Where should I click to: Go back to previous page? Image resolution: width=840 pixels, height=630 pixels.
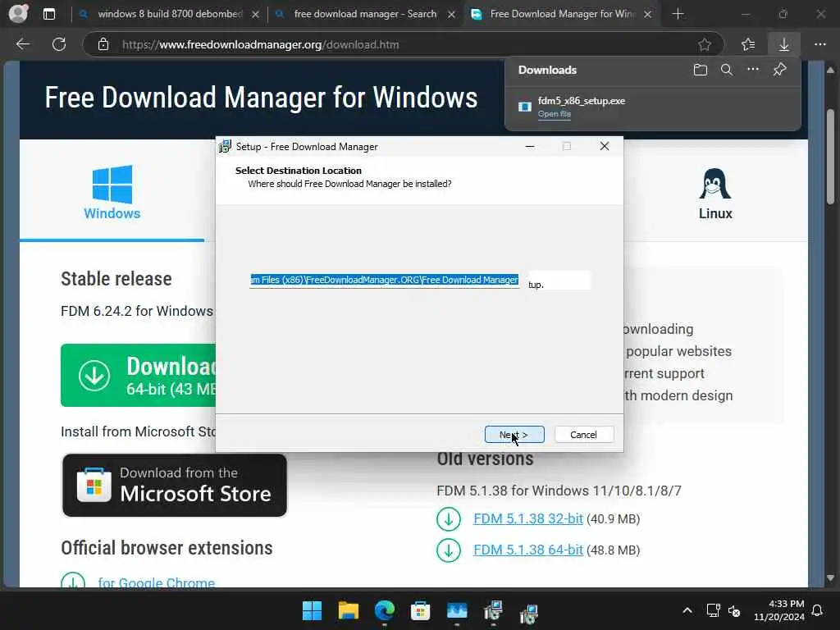click(x=22, y=44)
